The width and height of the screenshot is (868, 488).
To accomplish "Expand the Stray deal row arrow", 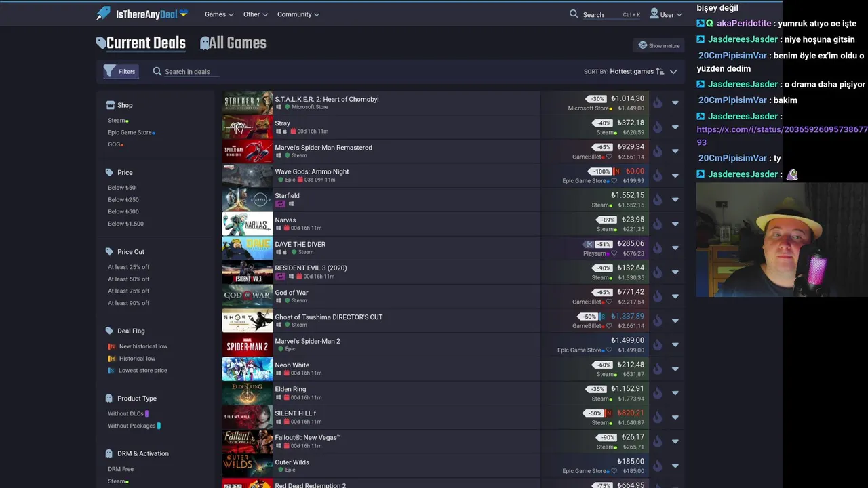I will 675,127.
